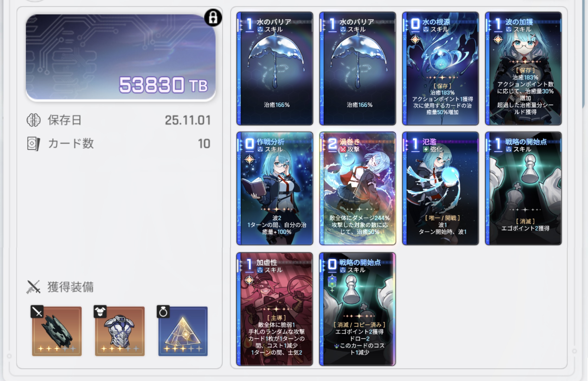Image resolution: width=588 pixels, height=381 pixels.
Task: Click the crossed swords 獲得装備 icon
Action: pos(33,287)
